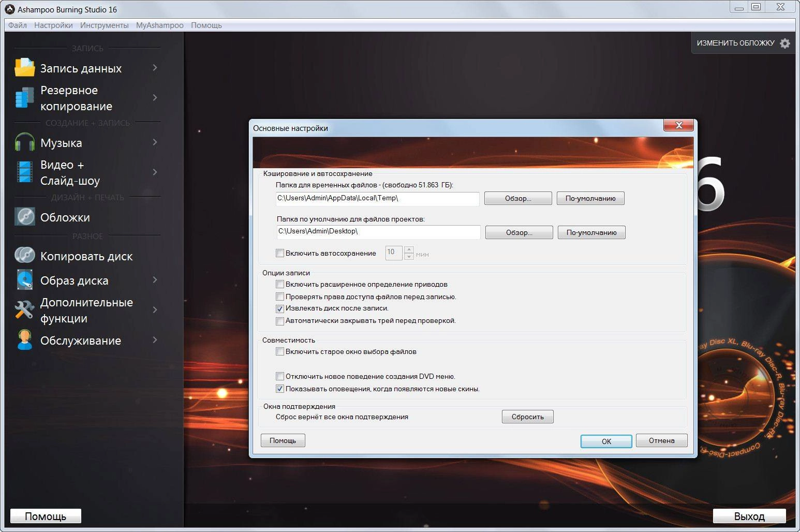The height and width of the screenshot is (532, 800).
Task: Click the Видео + Слайд-шоу film icon
Action: (24, 172)
